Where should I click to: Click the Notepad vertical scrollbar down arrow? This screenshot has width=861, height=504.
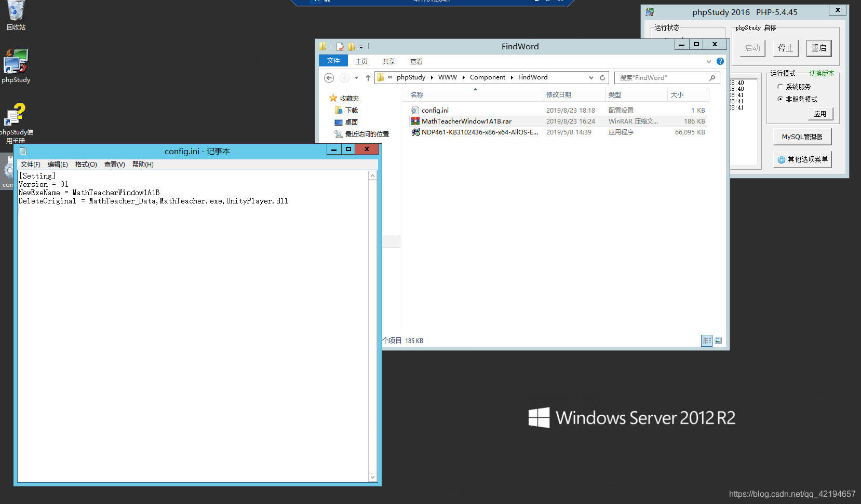pyautogui.click(x=372, y=477)
